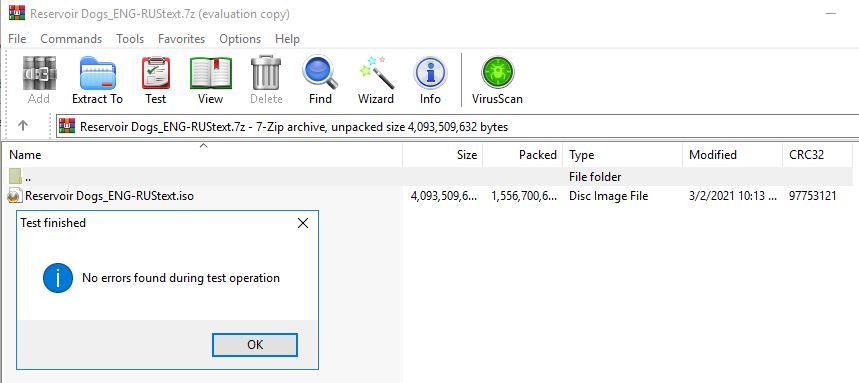Open the Favorites menu
The image size is (859, 383).
pyautogui.click(x=181, y=39)
